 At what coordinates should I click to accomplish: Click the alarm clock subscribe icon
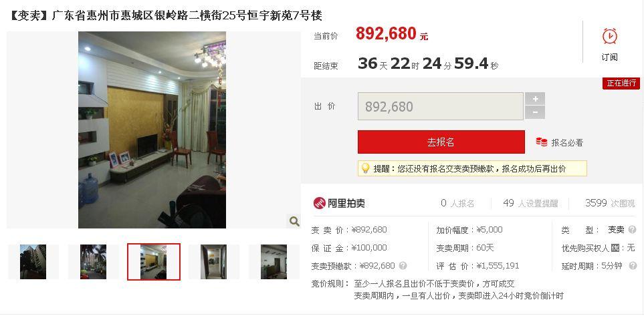pos(609,36)
